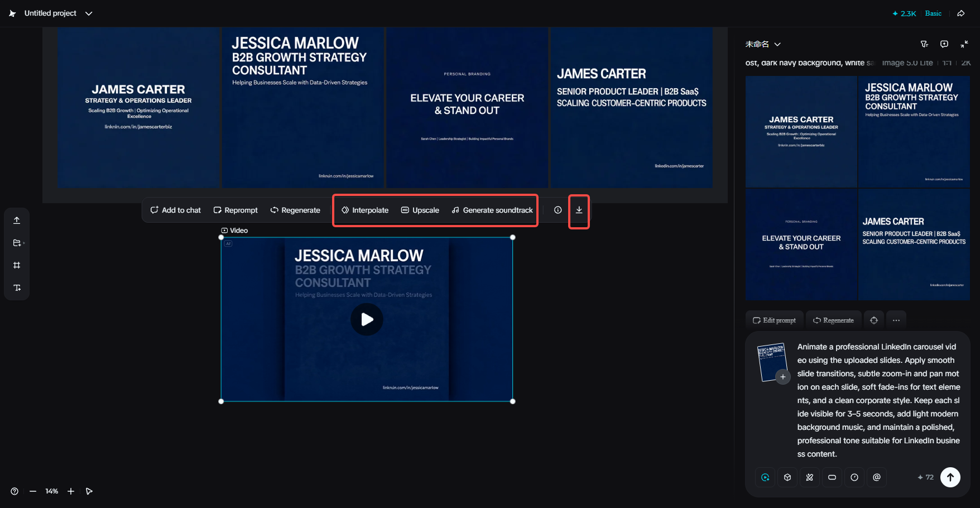Viewport: 980px width, 508px height.
Task: Open James Carter Senior Product thumbnail in chat panel
Action: tap(914, 245)
